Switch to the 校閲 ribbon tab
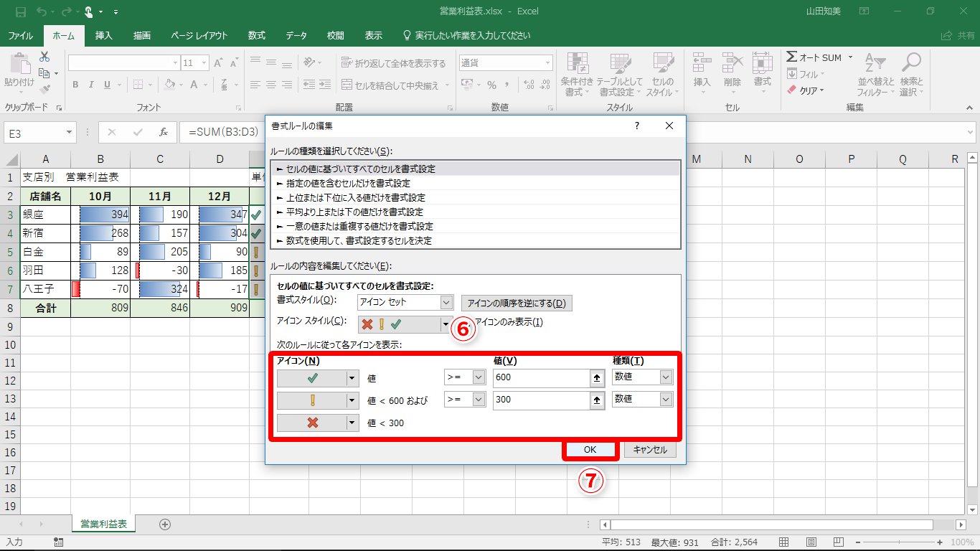Image resolution: width=980 pixels, height=551 pixels. [x=335, y=35]
